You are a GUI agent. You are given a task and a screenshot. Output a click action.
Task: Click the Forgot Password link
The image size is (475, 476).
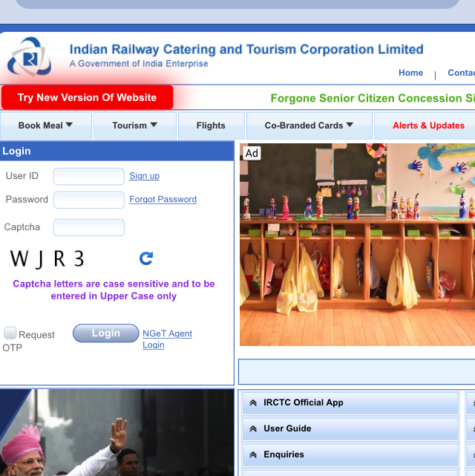tap(163, 200)
